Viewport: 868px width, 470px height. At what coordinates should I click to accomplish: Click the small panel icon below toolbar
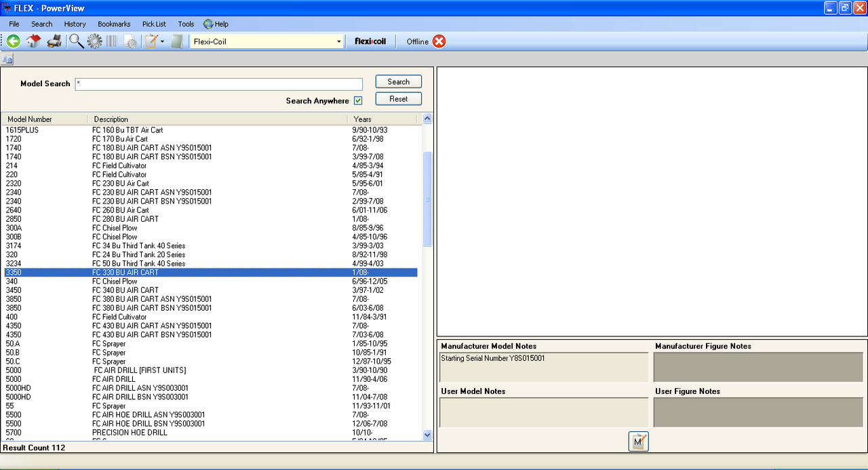(x=7, y=60)
